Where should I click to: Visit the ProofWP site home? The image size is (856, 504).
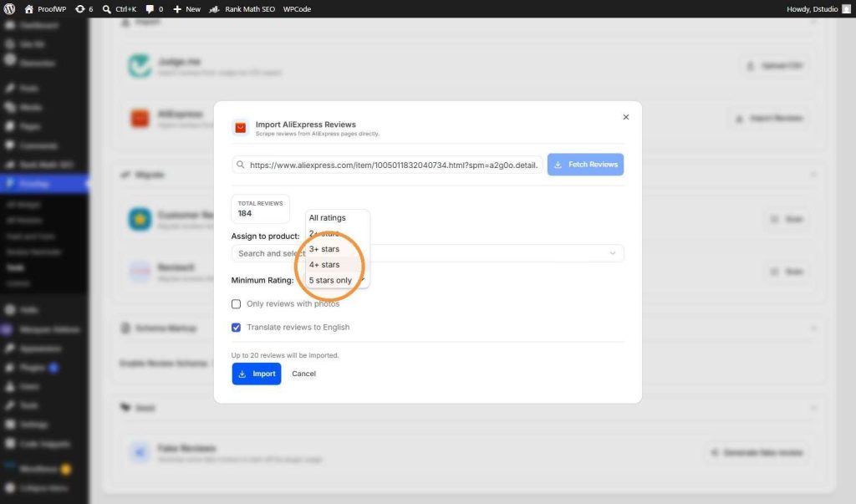tap(45, 8)
